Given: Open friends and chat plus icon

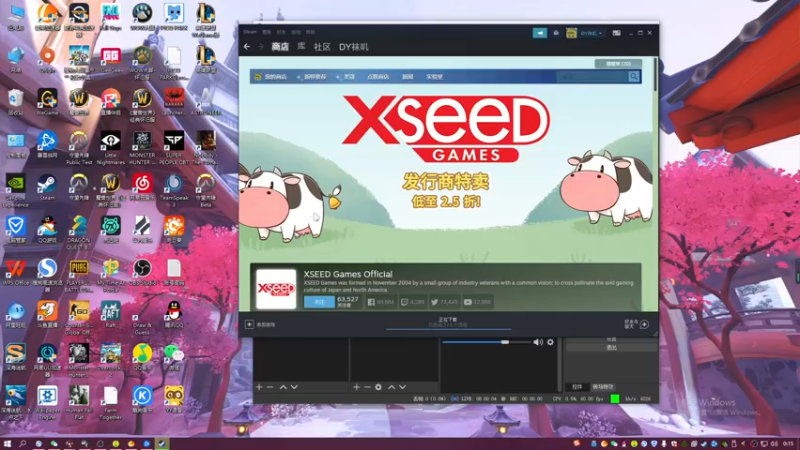Looking at the screenshot, I should click(644, 324).
